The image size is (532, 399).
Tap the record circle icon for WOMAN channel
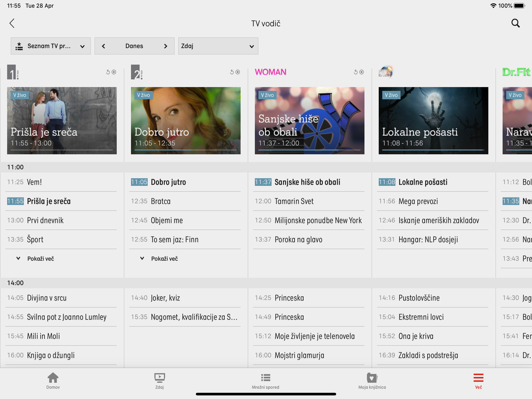click(x=362, y=72)
